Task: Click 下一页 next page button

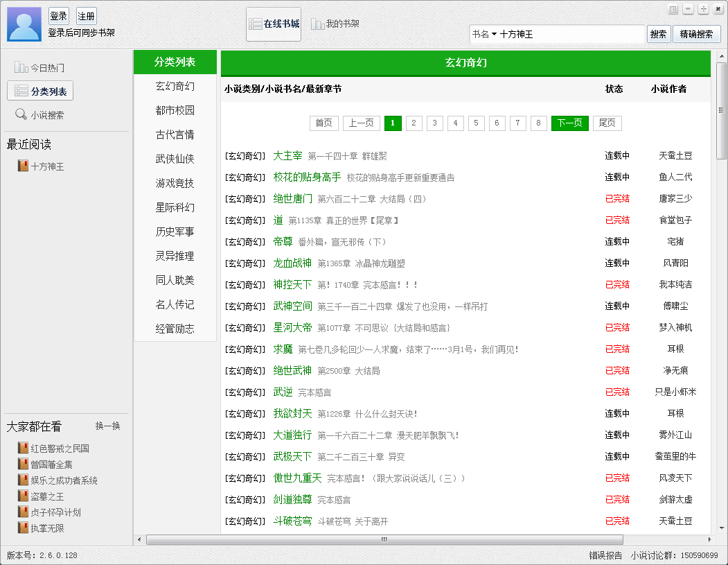Action: pos(569,123)
